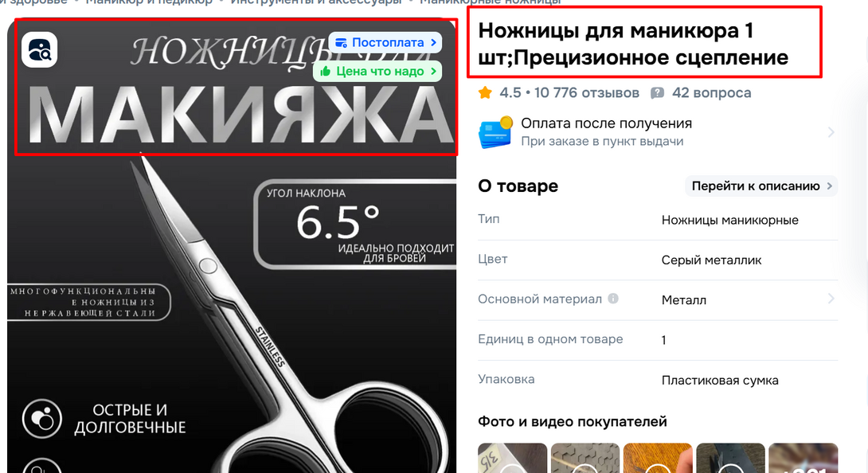868x473 pixels.
Task: Open the first customer photo thumbnail
Action: tap(513, 458)
